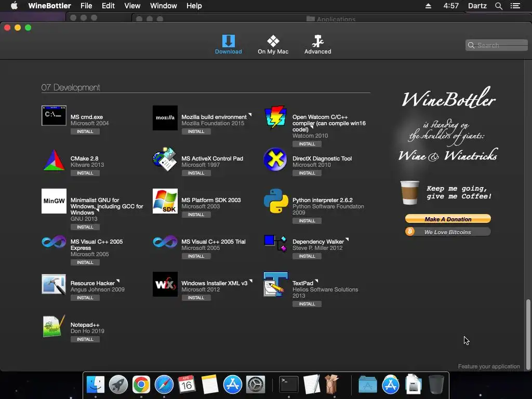Screen dimensions: 532x399
Task: Install CMake 2.8
Action: [85, 173]
